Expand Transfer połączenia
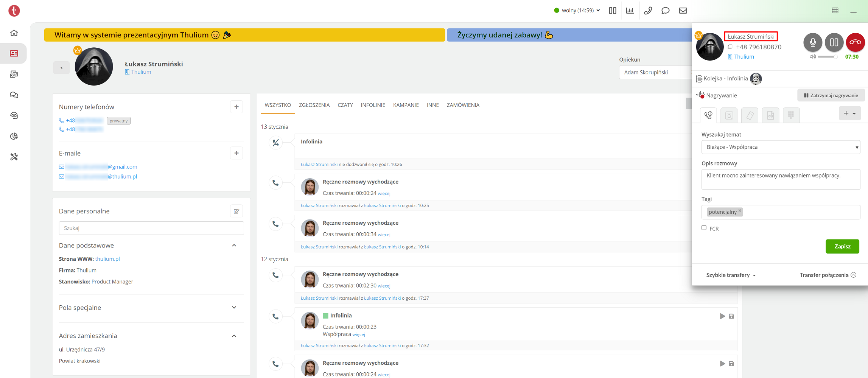The height and width of the screenshot is (378, 868). [828, 275]
